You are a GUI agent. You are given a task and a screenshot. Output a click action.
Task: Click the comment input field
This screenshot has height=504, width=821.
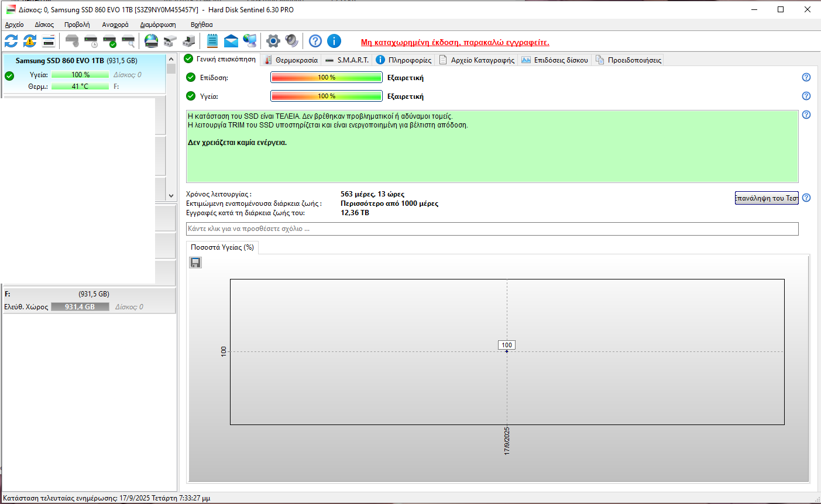(x=492, y=229)
